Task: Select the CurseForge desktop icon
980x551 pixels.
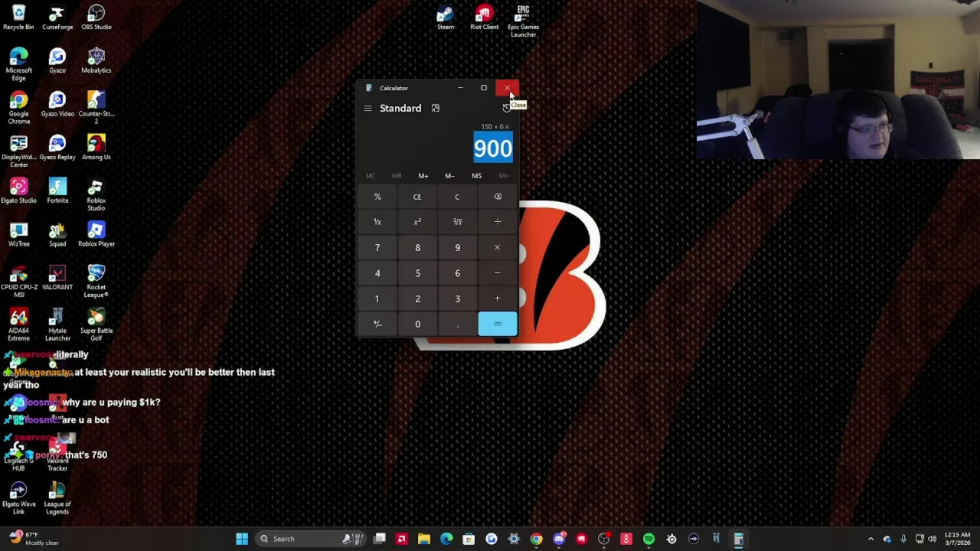Action: tap(57, 18)
